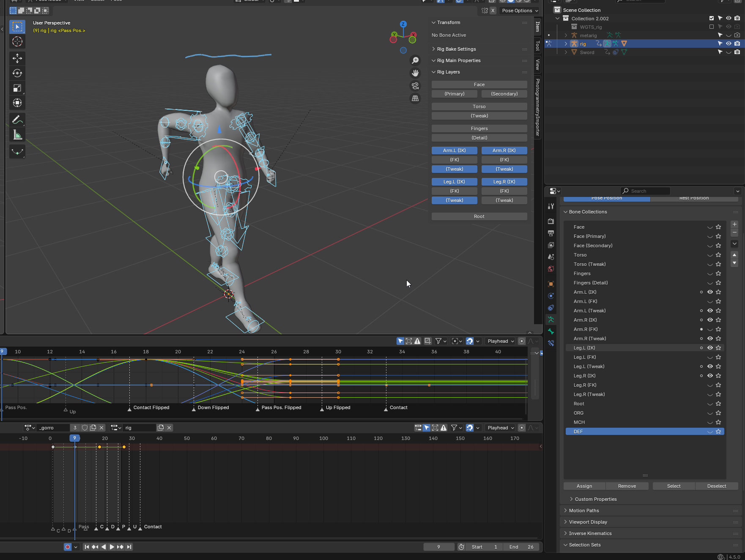Expand the Motion Paths panel
The image size is (745, 560).
584,511
